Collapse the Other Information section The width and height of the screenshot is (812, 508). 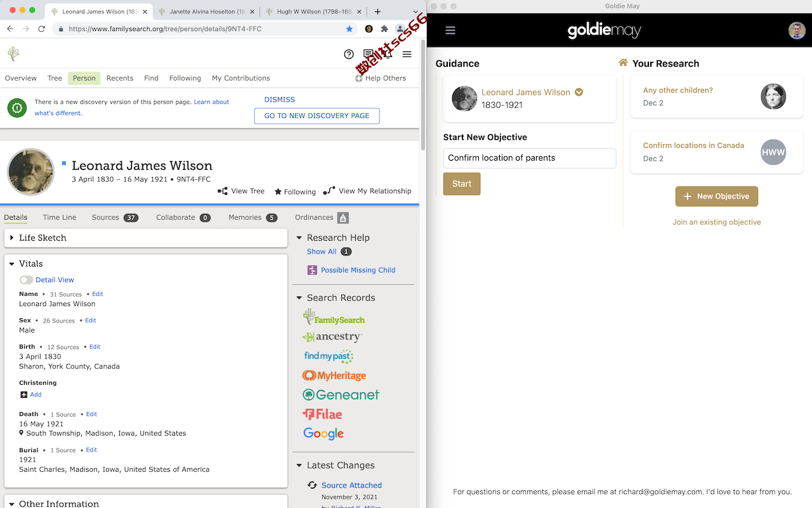pyautogui.click(x=11, y=504)
